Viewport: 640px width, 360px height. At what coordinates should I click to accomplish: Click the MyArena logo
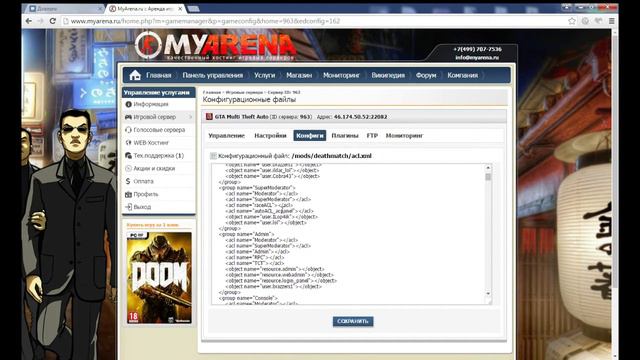[x=216, y=45]
